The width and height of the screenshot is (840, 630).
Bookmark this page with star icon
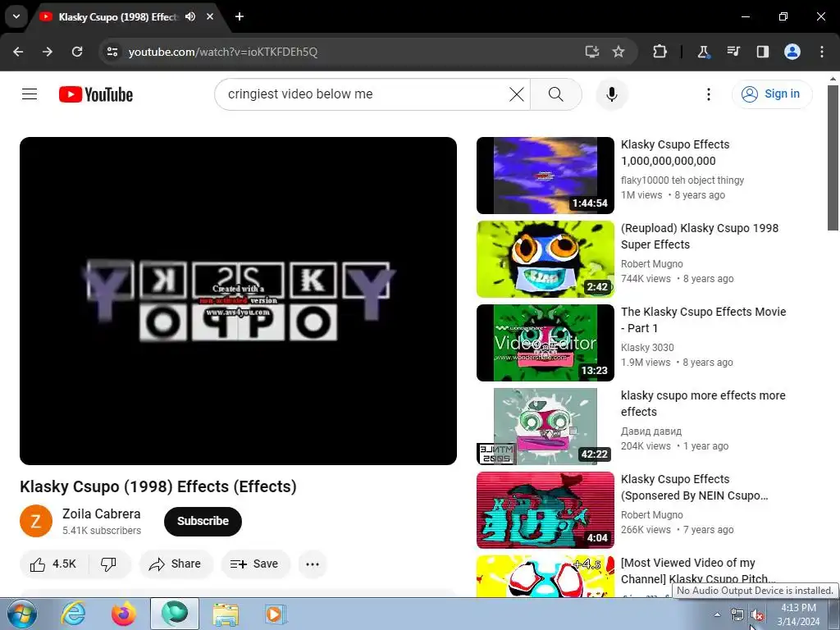coord(619,52)
